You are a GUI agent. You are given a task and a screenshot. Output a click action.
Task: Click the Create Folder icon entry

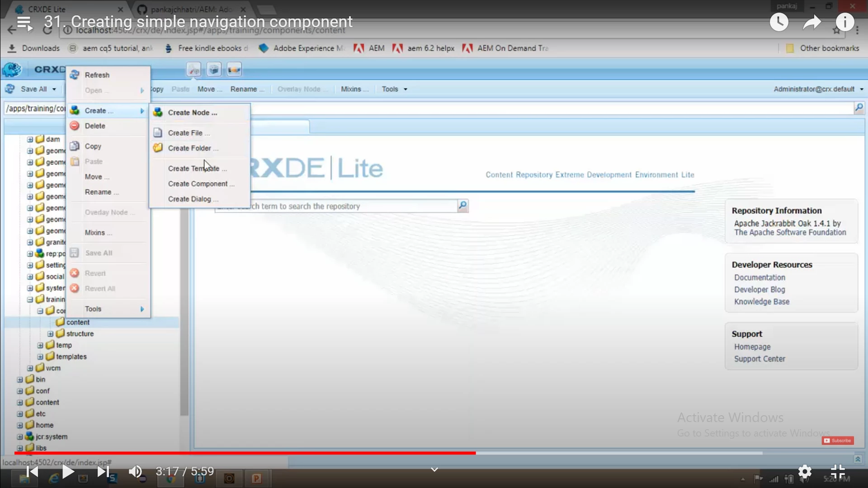158,148
